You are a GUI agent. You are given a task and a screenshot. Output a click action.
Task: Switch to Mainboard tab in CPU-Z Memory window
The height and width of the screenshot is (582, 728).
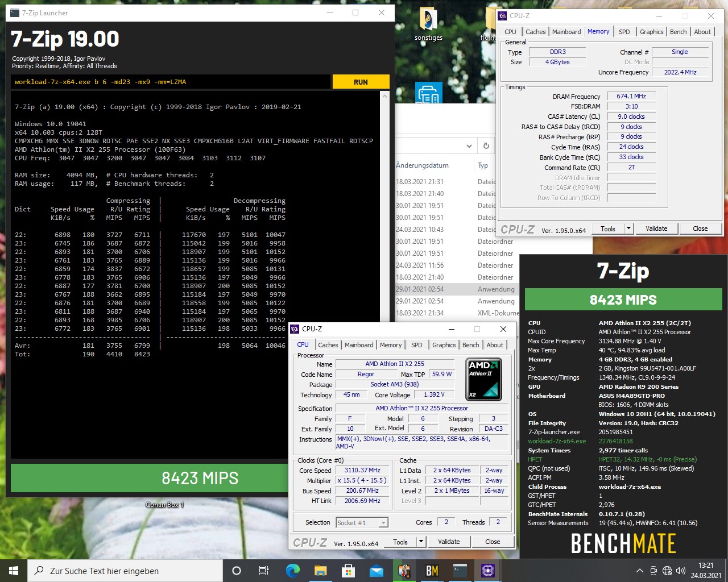566,32
